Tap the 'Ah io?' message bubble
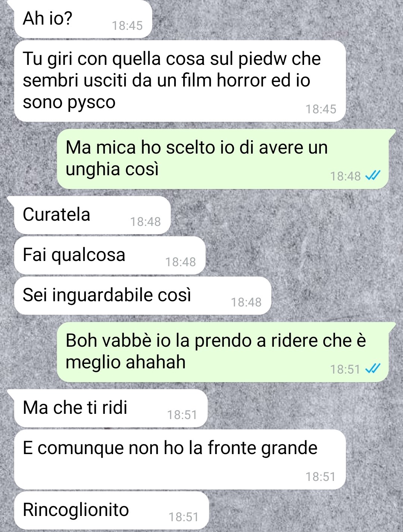The image size is (403, 532). 83,19
